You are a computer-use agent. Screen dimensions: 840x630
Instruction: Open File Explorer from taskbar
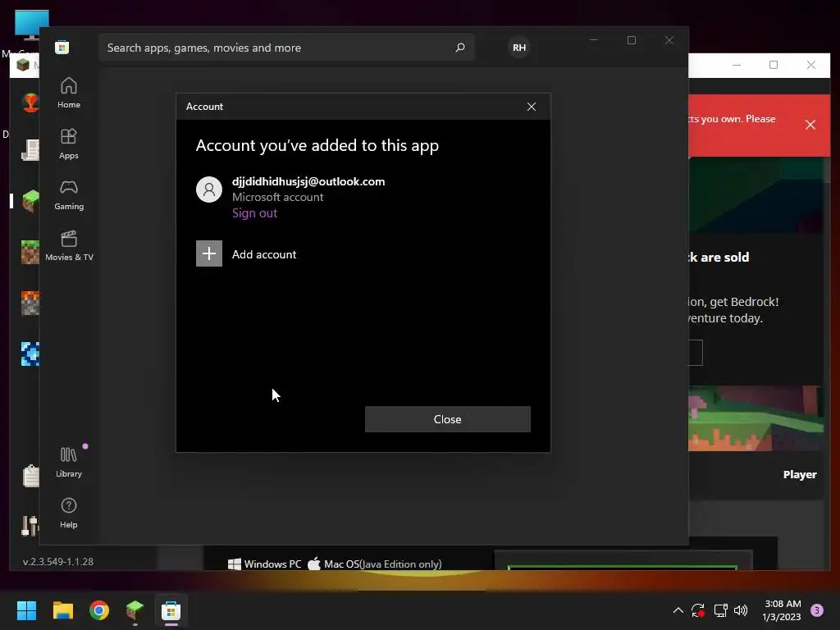pos(62,610)
